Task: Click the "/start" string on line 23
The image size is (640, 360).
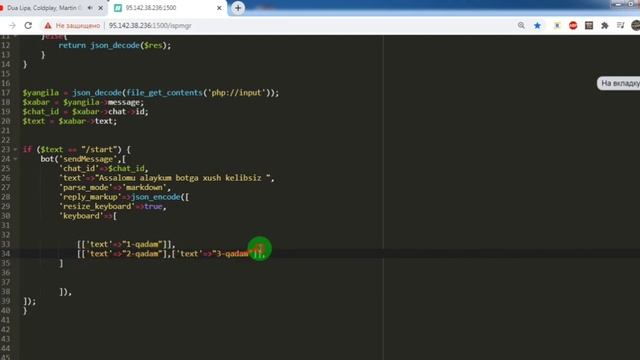Action: tap(99, 149)
